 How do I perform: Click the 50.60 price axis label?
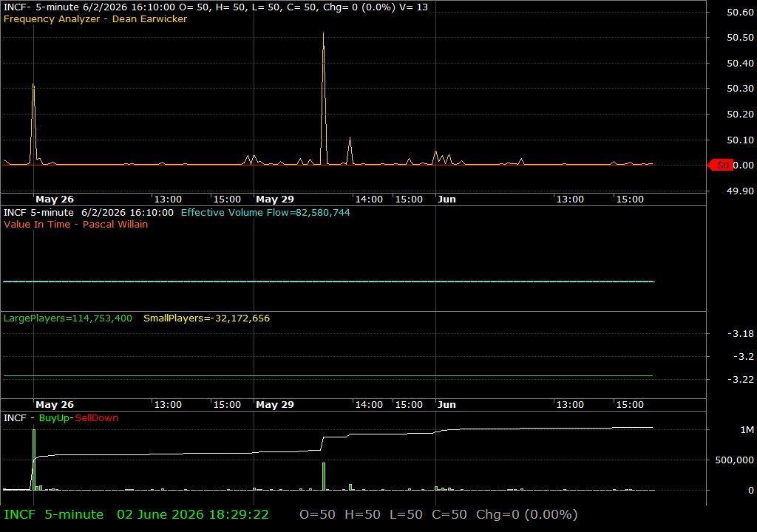[740, 13]
